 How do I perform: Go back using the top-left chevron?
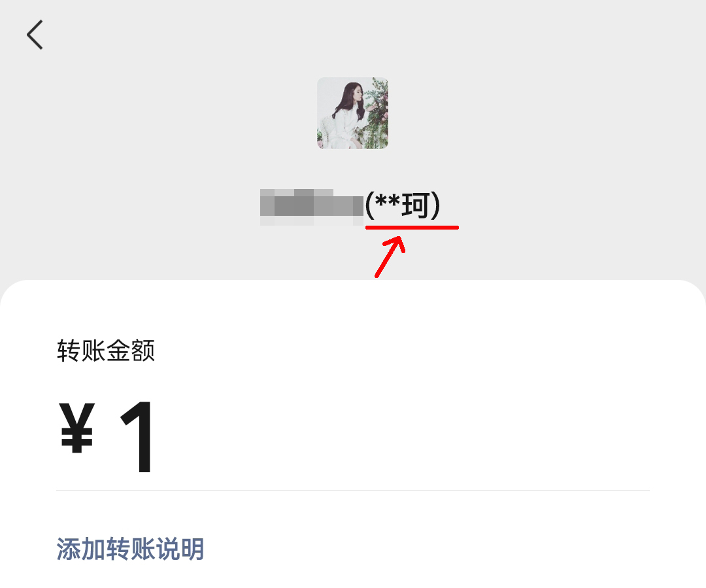tap(35, 35)
